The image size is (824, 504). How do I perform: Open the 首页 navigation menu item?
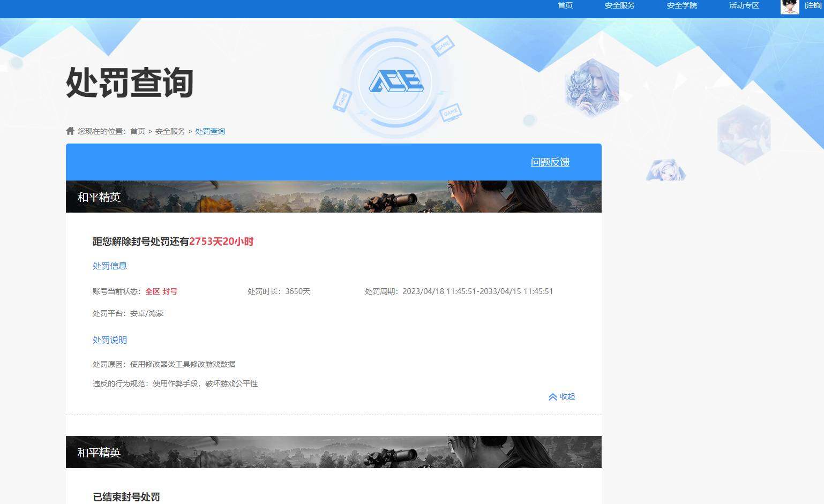[565, 5]
